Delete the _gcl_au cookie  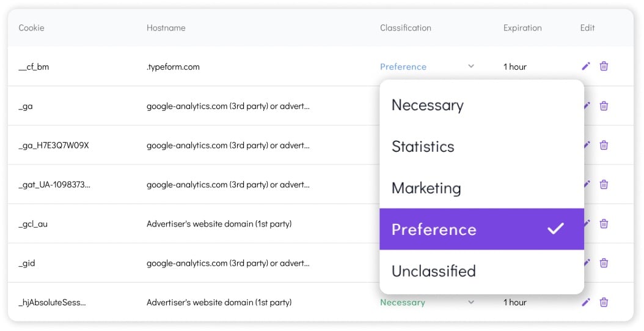point(604,223)
